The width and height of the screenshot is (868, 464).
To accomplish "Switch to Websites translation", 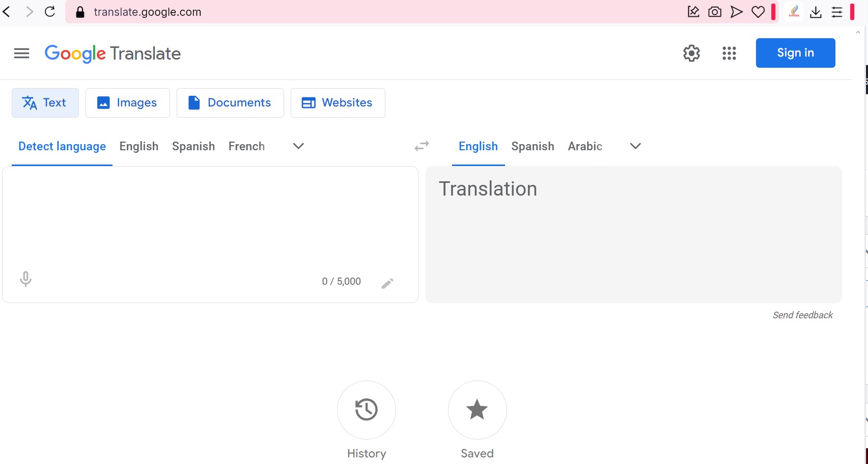I will [x=338, y=103].
